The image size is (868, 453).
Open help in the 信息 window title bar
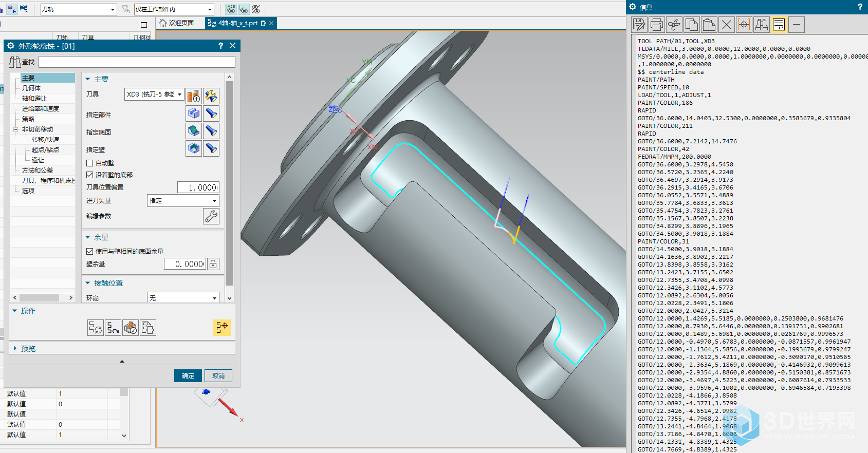860,7
